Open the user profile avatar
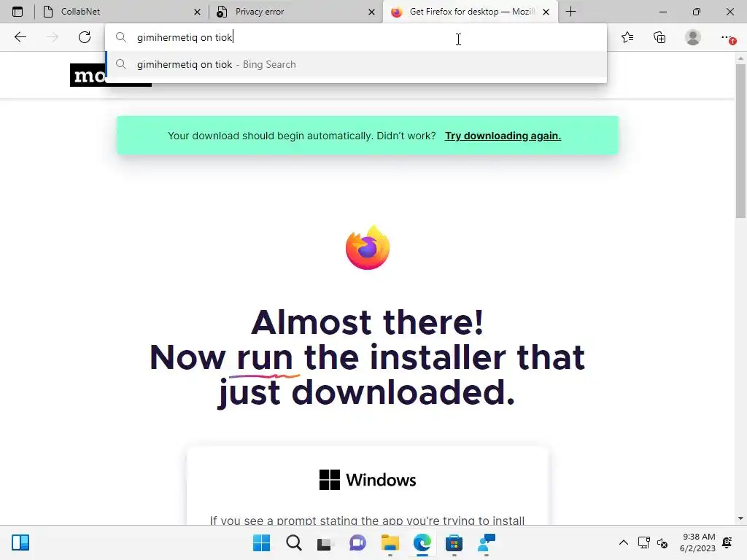747x560 pixels. [693, 37]
